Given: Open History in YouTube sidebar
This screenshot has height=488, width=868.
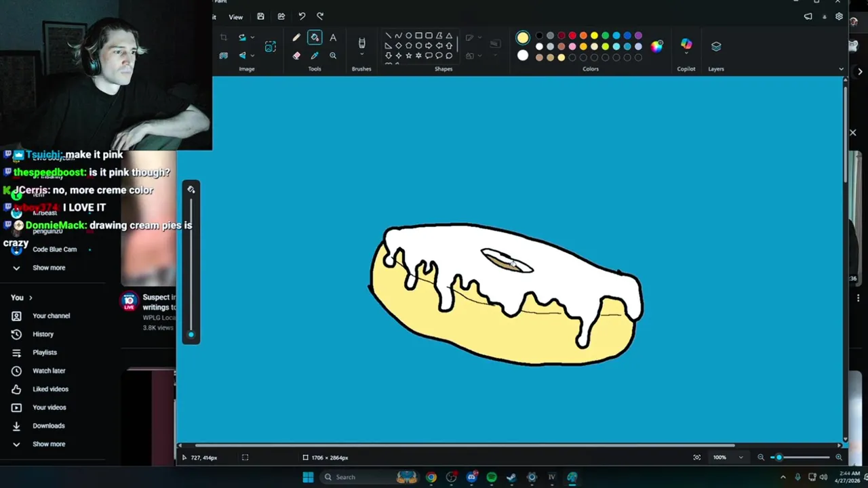Looking at the screenshot, I should pos(43,334).
